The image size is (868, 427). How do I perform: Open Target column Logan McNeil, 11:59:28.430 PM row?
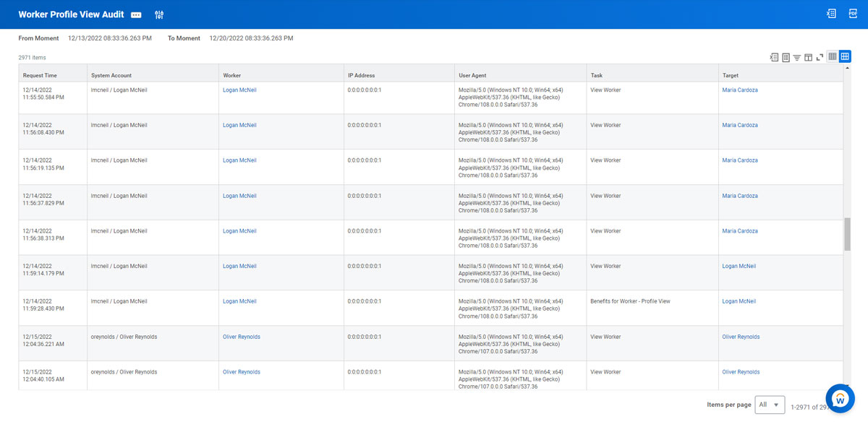739,301
